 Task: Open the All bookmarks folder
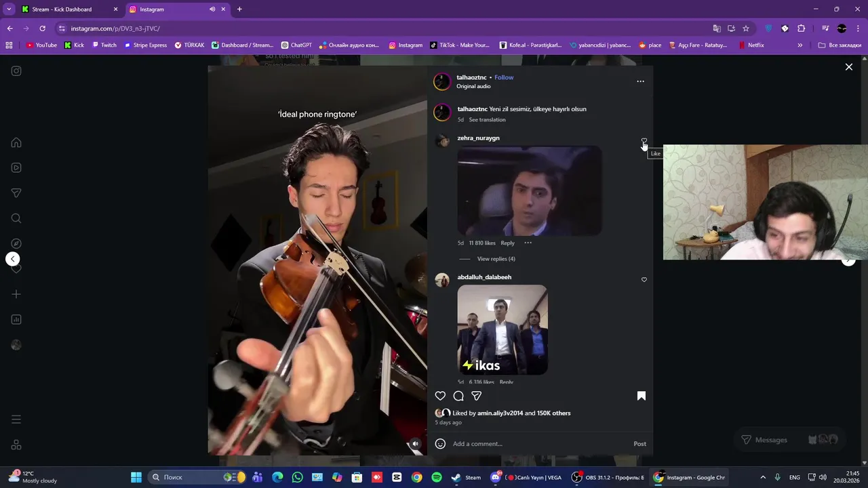click(840, 45)
